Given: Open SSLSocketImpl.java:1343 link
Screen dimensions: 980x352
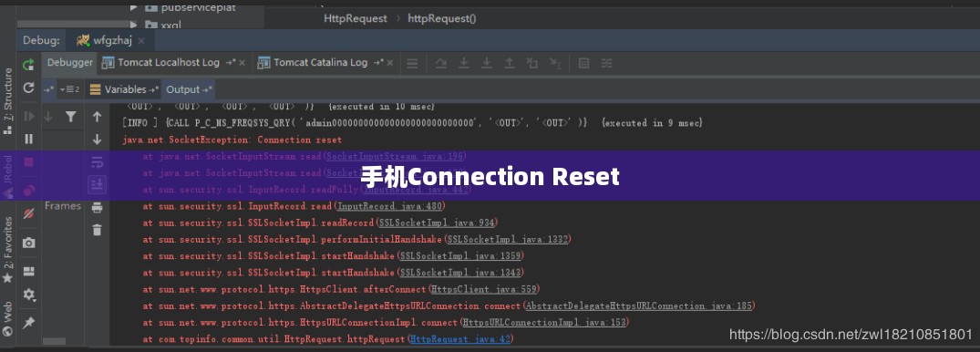Looking at the screenshot, I should (460, 273).
